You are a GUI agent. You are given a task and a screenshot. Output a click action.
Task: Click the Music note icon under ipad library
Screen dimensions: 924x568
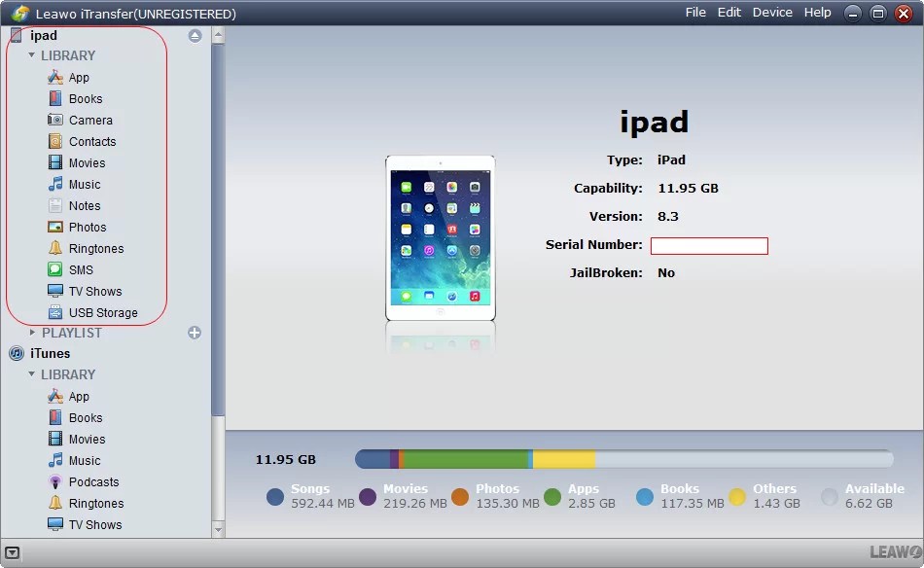point(55,184)
